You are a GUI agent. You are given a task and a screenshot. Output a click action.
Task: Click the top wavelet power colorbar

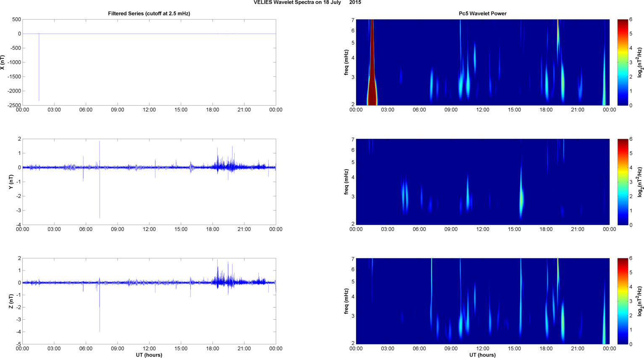(x=622, y=62)
